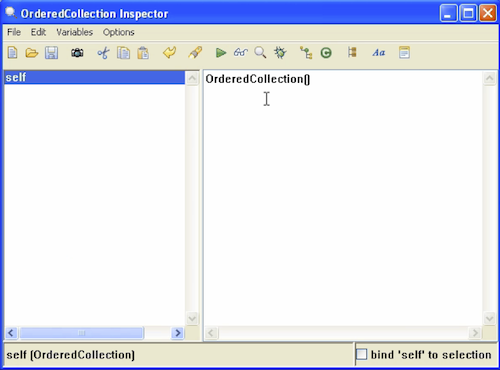Click the Copy pages toolbar icon
Viewport: 500px width, 370px height.
pos(123,53)
